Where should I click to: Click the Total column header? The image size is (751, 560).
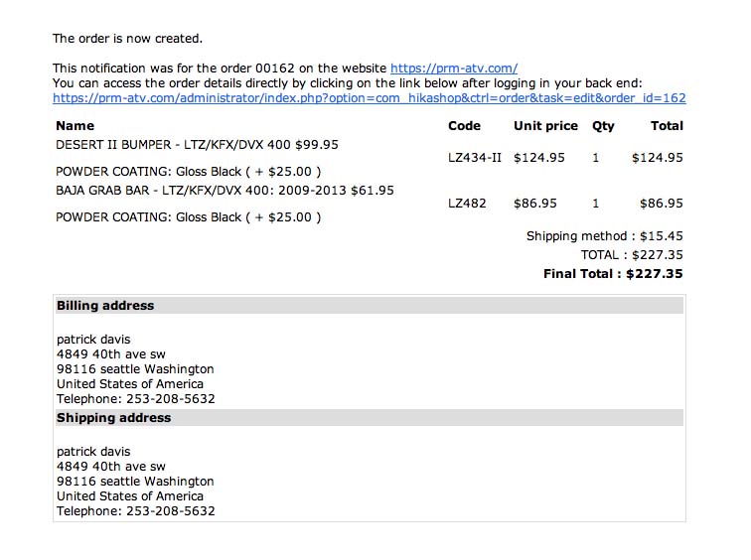pos(667,126)
